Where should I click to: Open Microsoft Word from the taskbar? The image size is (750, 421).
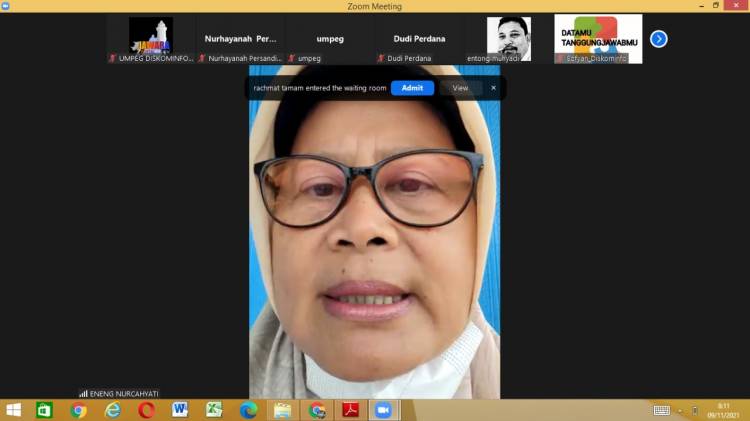coord(180,410)
